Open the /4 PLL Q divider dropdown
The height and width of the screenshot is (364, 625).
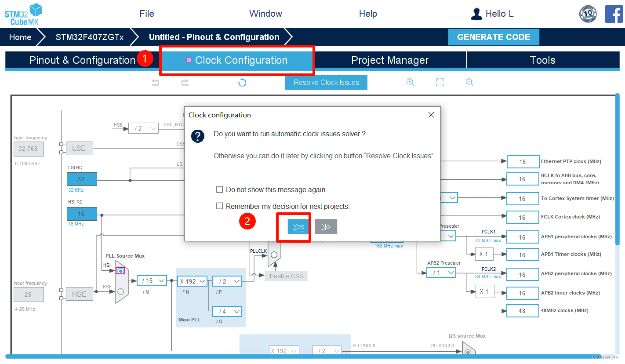click(227, 311)
